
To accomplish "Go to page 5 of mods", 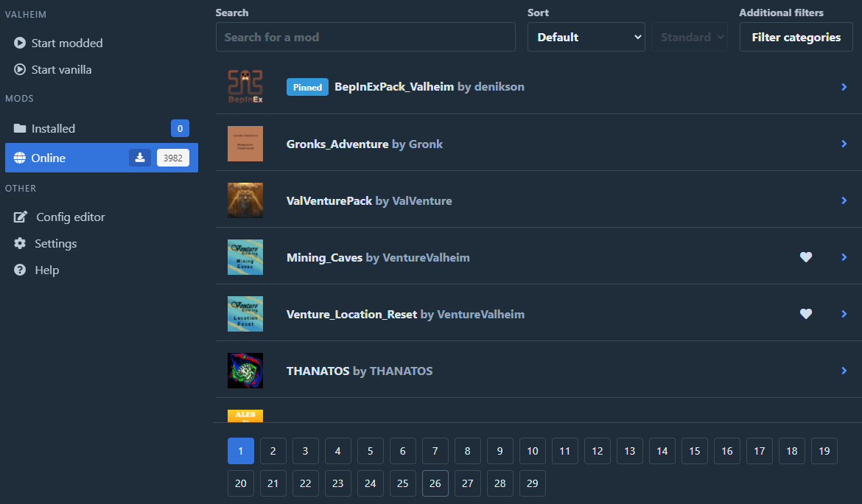I will tap(371, 451).
